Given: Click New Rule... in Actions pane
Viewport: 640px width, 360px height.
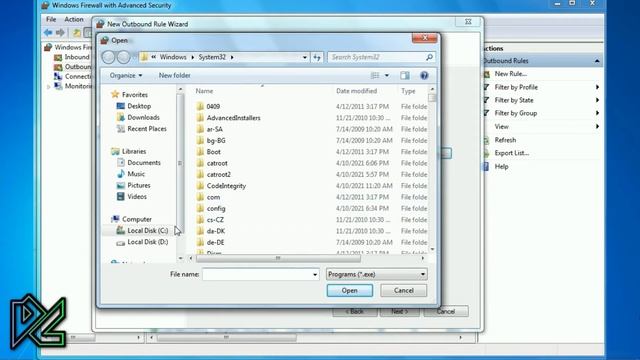Looking at the screenshot, I should (511, 74).
